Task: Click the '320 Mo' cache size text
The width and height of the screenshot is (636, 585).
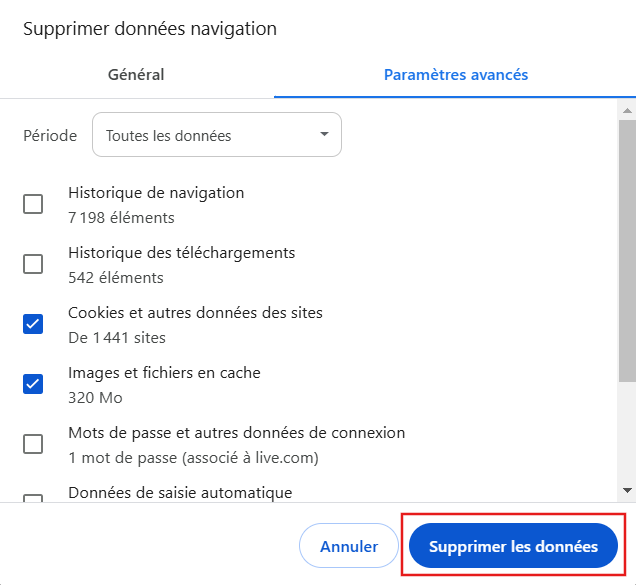Action: 95,397
